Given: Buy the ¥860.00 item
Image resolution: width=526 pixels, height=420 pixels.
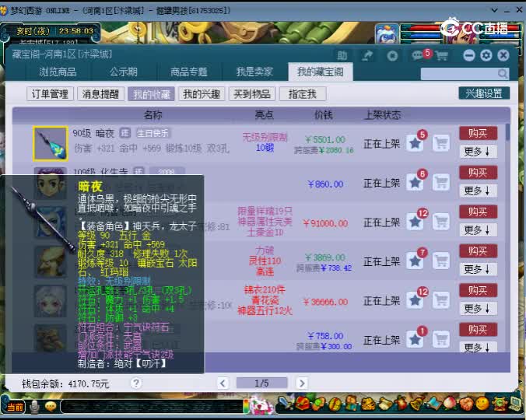Looking at the screenshot, I should [478, 173].
